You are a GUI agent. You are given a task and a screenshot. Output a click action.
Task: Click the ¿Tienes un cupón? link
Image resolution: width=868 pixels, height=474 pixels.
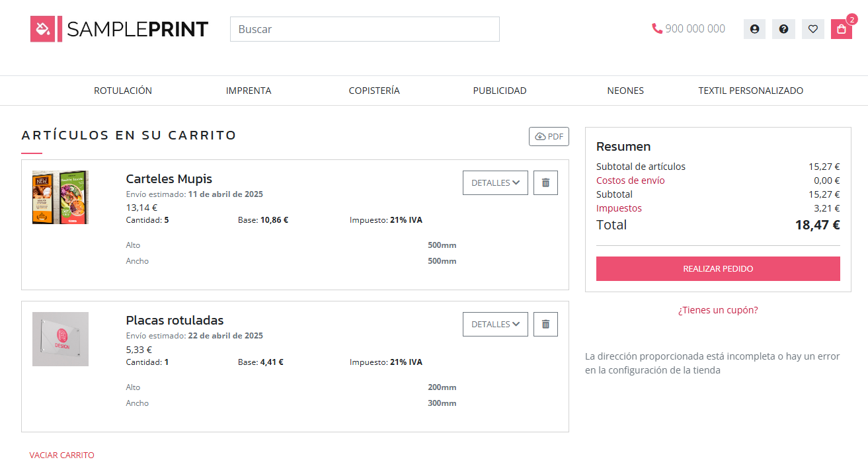pyautogui.click(x=718, y=310)
